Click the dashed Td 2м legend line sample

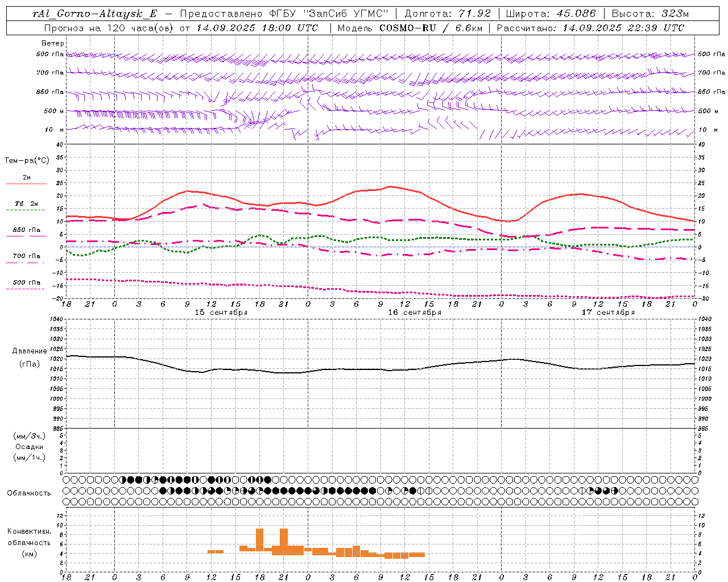click(x=26, y=210)
